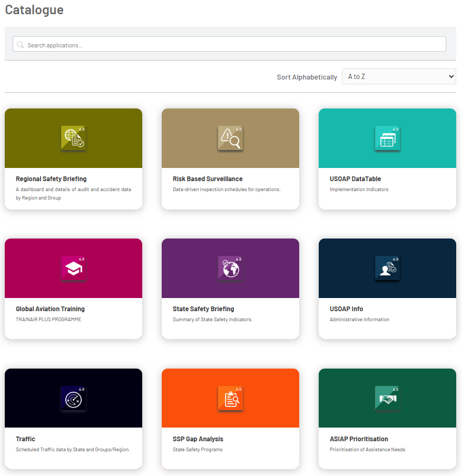Open the Risk Based Surveillance title link
This screenshot has width=462, height=476.
click(x=208, y=179)
